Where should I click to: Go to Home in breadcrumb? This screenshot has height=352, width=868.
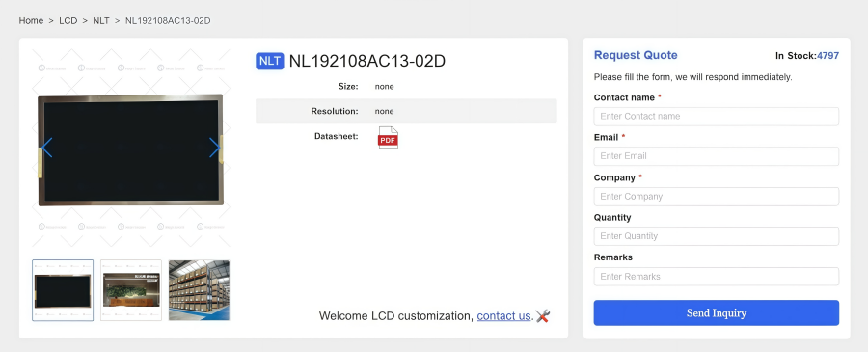31,20
